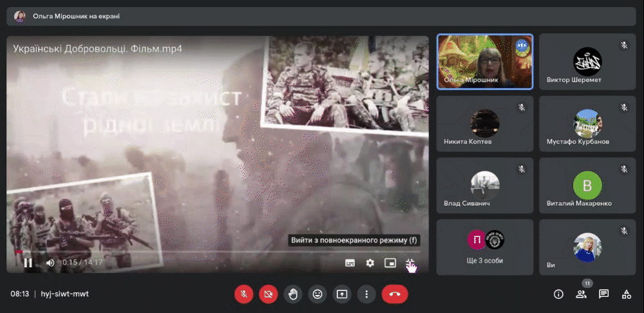The height and width of the screenshot is (313, 644).
Task: Raise your hand
Action: (293, 294)
